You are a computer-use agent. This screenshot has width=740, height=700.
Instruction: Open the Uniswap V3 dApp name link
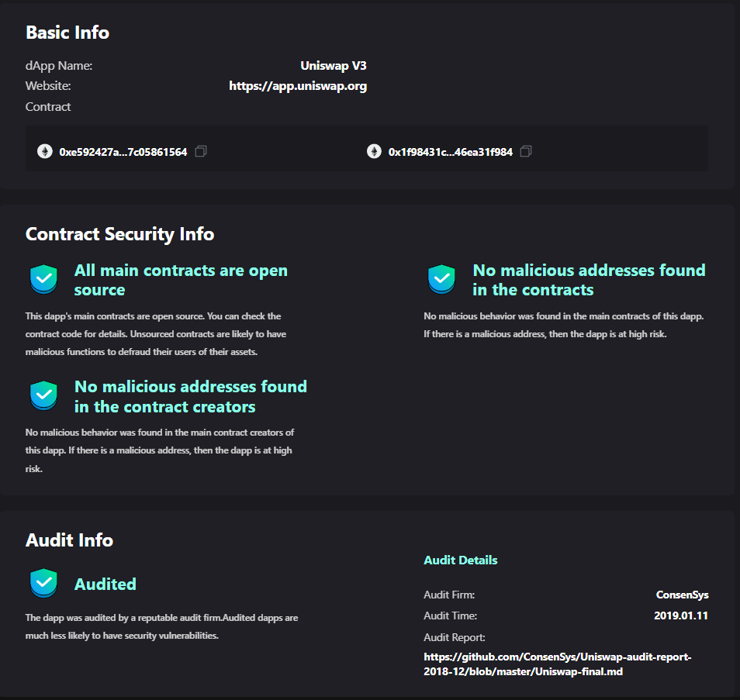334,65
